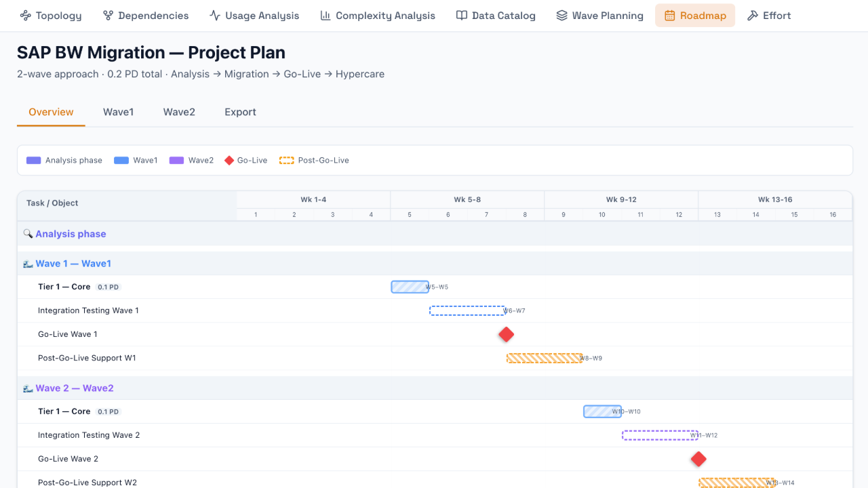Screen dimensions: 868x488
Task: Click the Wk 1-4 column header
Action: [313, 200]
